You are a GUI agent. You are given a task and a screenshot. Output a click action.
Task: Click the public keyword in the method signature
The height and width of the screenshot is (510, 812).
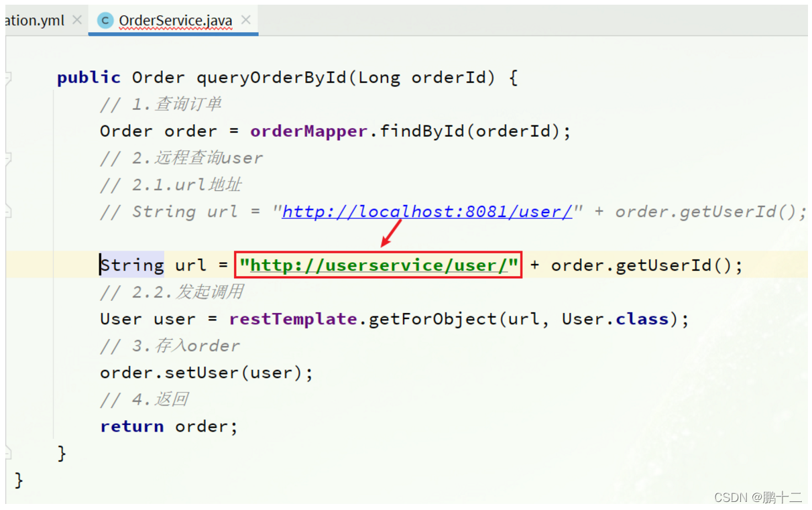(89, 78)
